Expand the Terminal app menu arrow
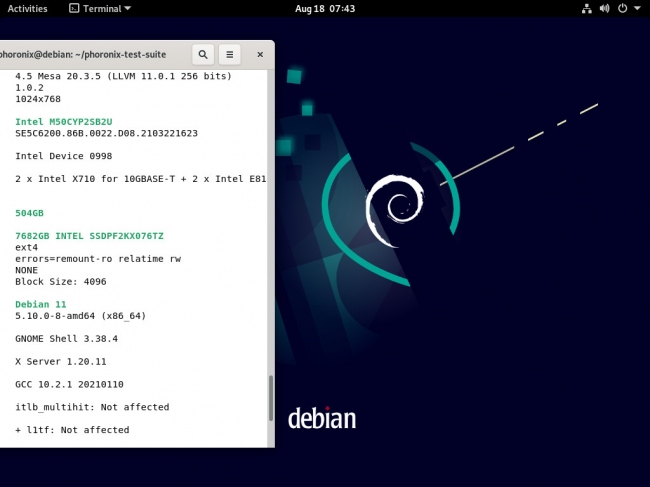 (x=129, y=9)
